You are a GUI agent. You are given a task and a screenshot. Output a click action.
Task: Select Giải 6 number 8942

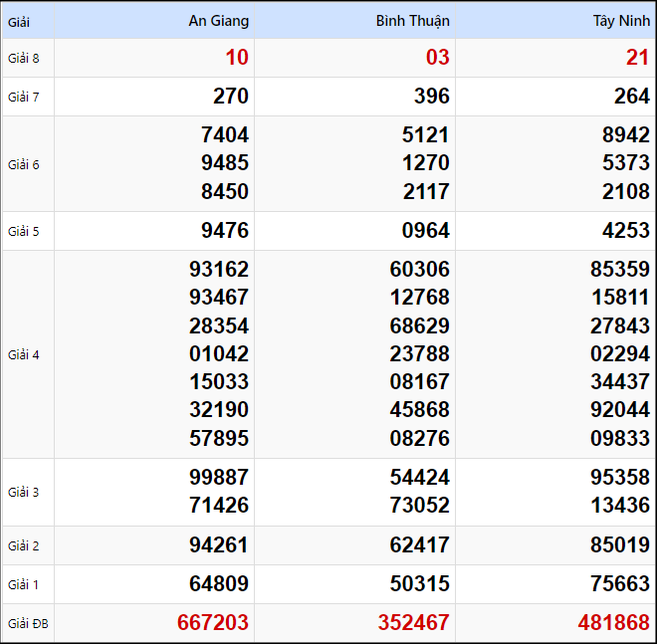625,135
